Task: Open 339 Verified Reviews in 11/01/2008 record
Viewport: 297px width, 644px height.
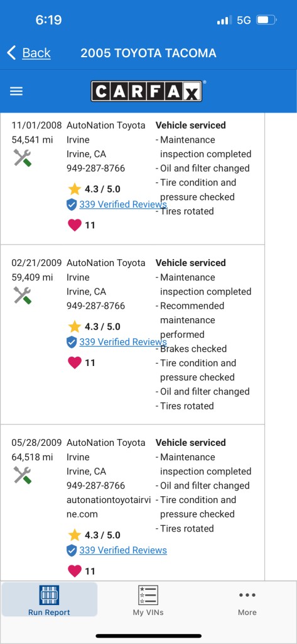Action: (123, 204)
